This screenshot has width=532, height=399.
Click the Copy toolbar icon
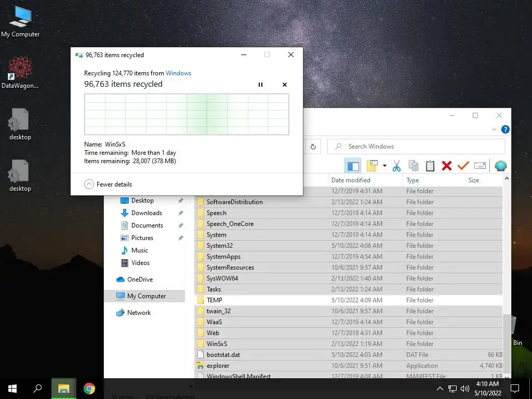click(413, 166)
